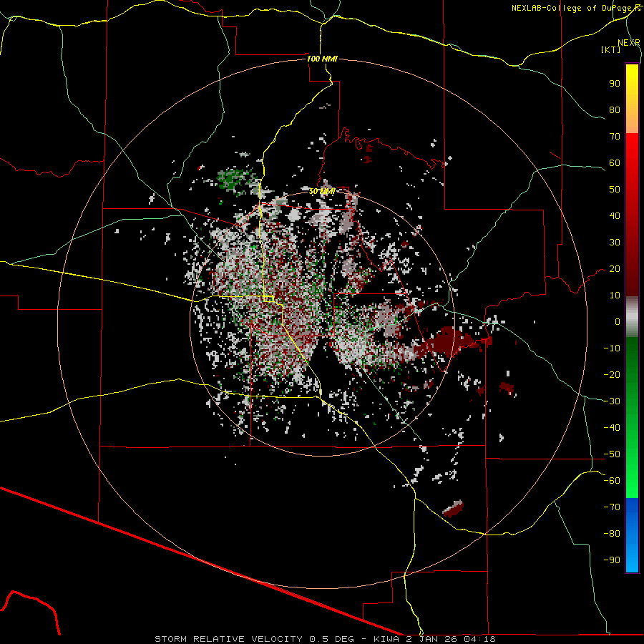Click the -80 value on the velocity scale
The image size is (644, 644).
pos(612,534)
